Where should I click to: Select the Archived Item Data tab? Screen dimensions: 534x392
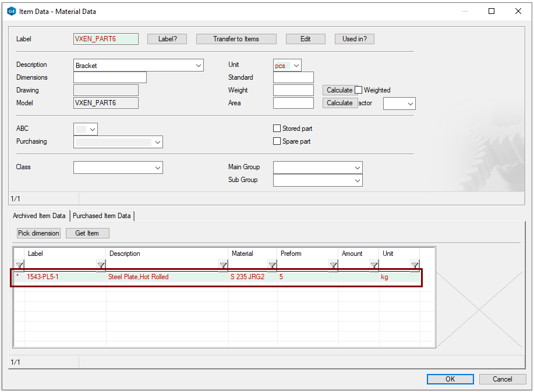[x=39, y=216]
